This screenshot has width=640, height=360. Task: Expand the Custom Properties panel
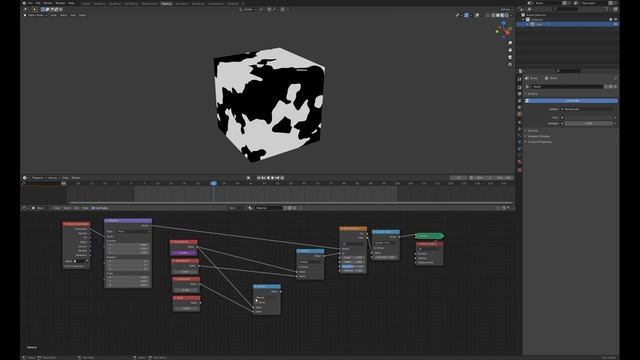point(539,142)
